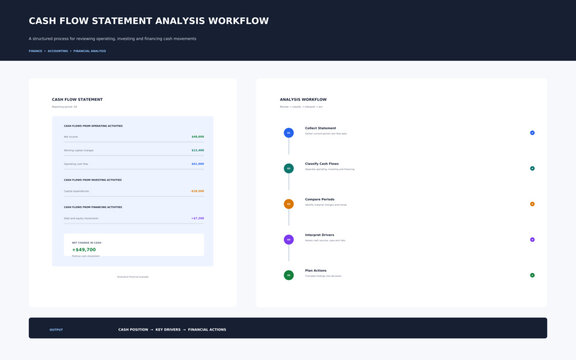Click Financial Actions in the bottom bar

click(x=207, y=330)
